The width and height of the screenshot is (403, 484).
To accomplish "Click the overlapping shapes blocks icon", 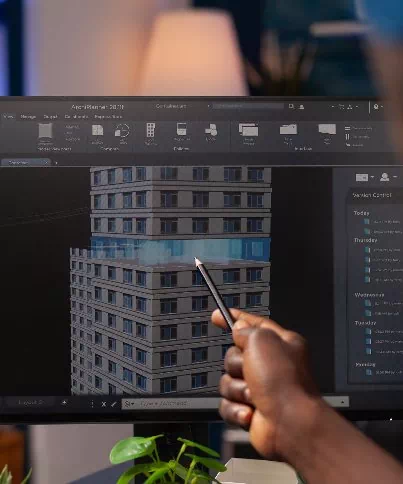I will pos(211,130).
